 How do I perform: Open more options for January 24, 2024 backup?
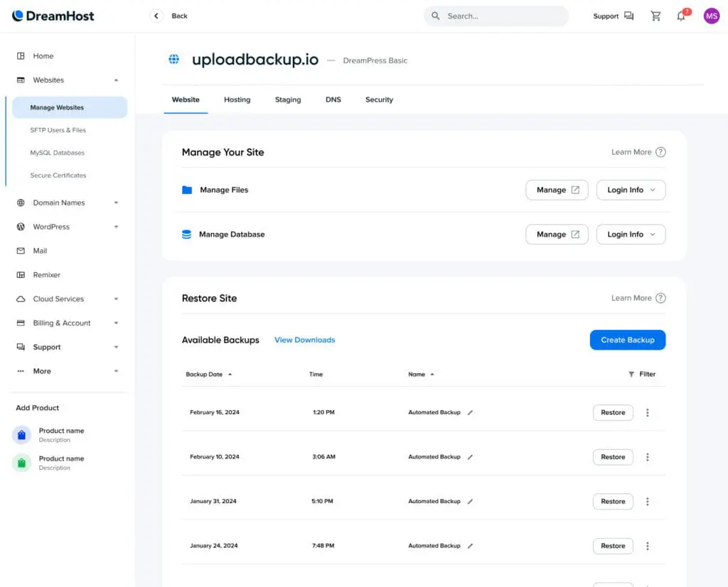pyautogui.click(x=647, y=546)
